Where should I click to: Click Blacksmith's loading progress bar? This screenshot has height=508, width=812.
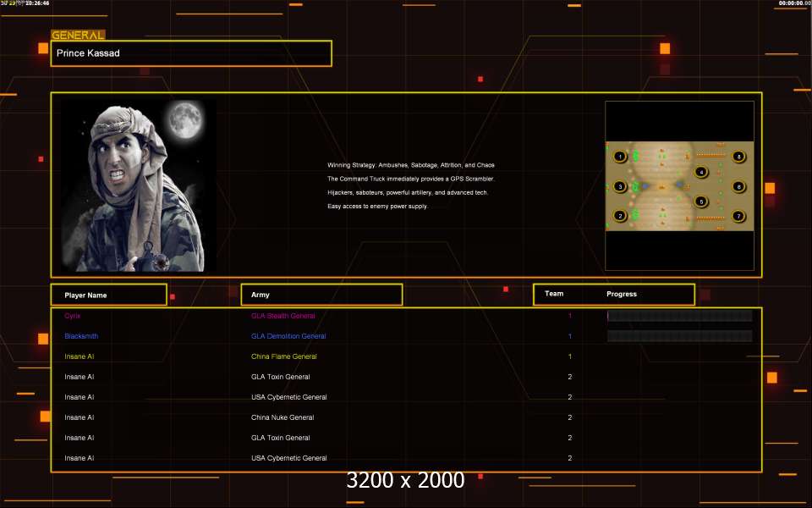[679, 336]
